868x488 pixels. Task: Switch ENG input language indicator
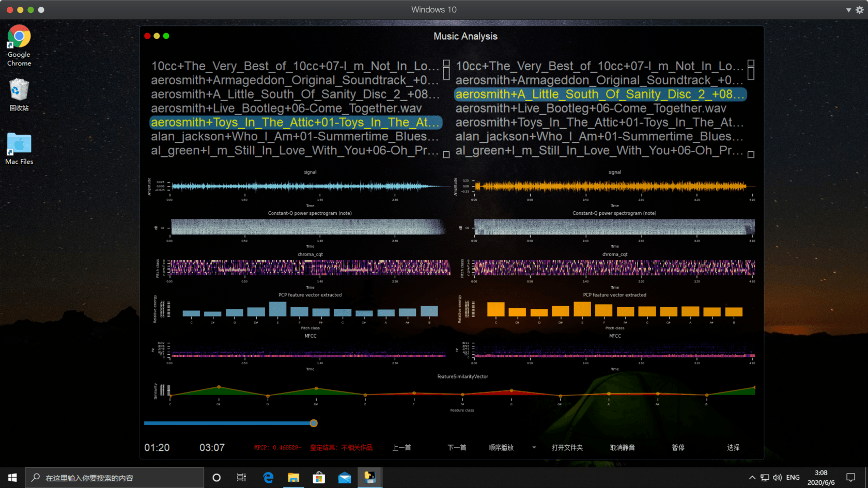pos(793,478)
